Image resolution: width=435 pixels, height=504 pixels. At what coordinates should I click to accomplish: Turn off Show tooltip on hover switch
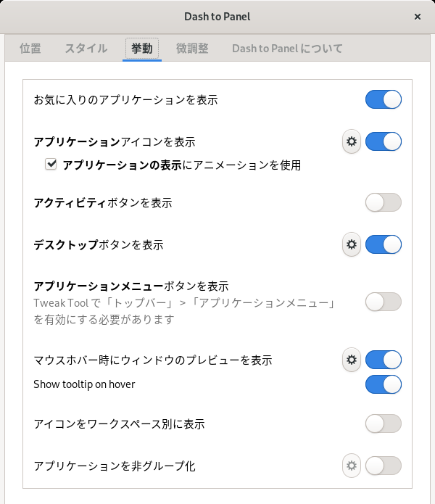(x=384, y=384)
